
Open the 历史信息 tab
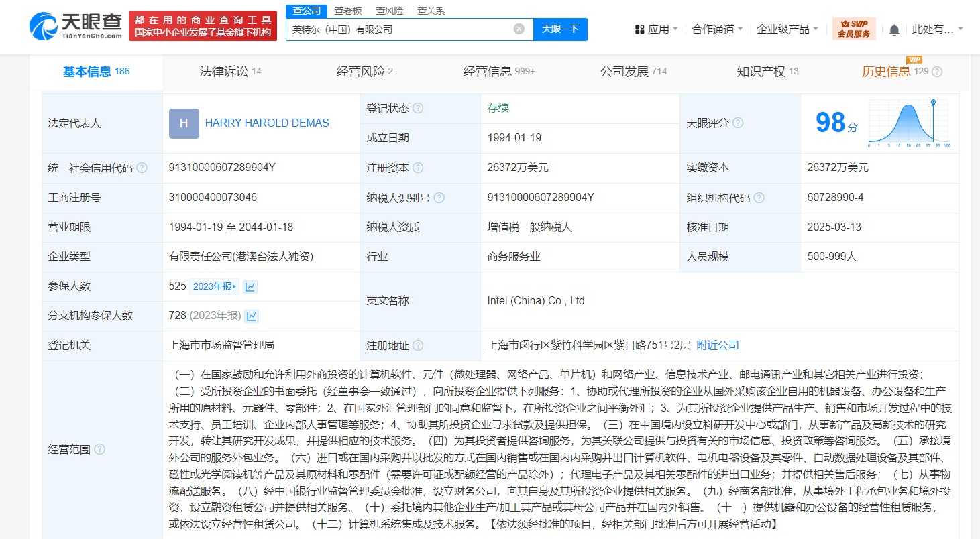point(895,72)
